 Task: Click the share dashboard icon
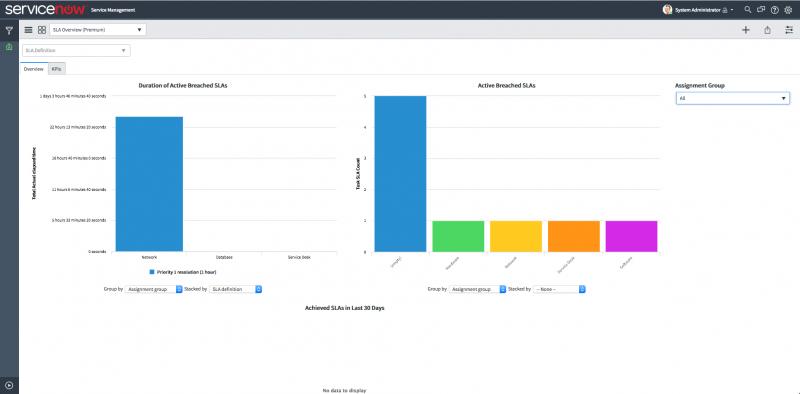pyautogui.click(x=767, y=30)
